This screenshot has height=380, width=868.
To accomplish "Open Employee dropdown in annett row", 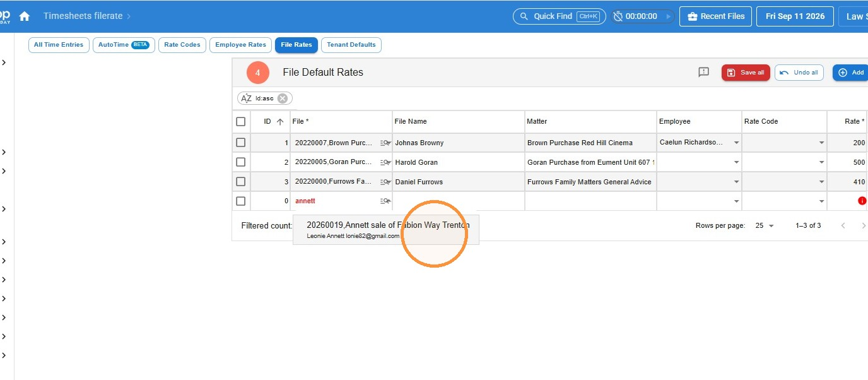I will pyautogui.click(x=736, y=201).
